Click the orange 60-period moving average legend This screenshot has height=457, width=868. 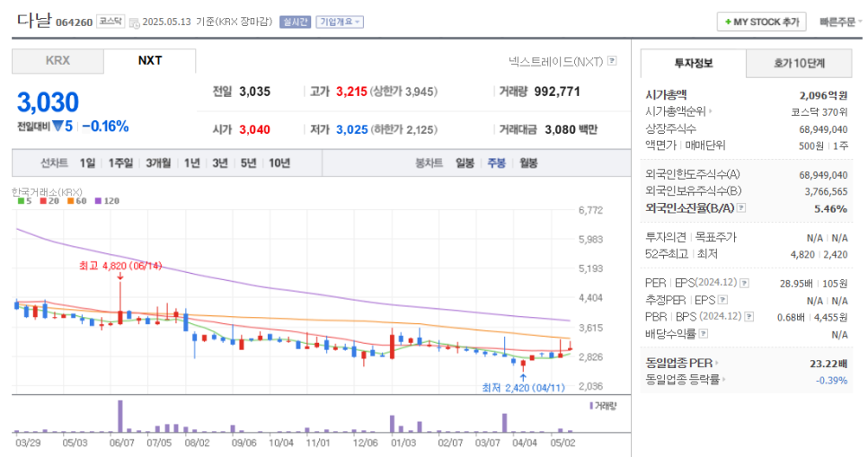(77, 201)
